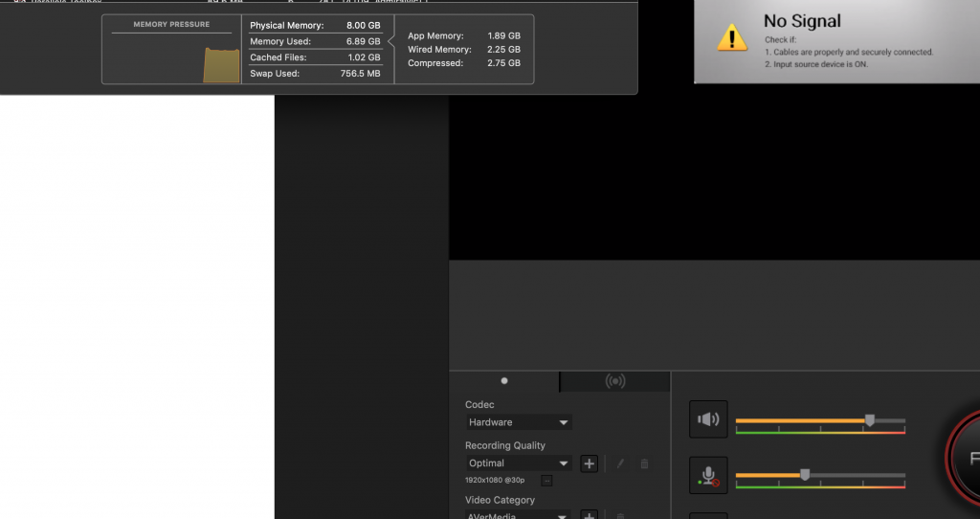Viewport: 980px width, 519px height.
Task: Click the Recording Quality label
Action: (x=505, y=446)
